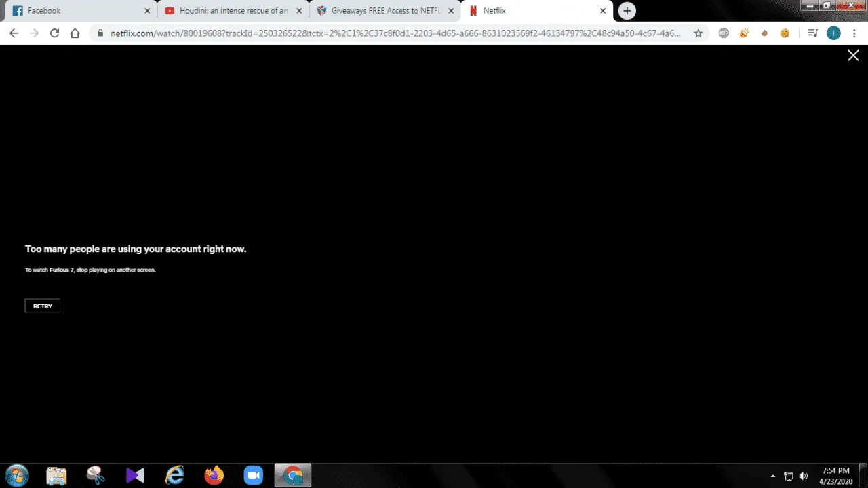The image size is (868, 488).
Task: View site security lock info
Action: [x=100, y=33]
